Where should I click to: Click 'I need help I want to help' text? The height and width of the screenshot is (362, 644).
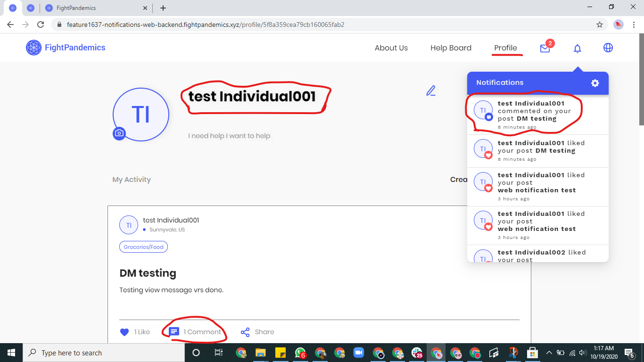point(229,136)
